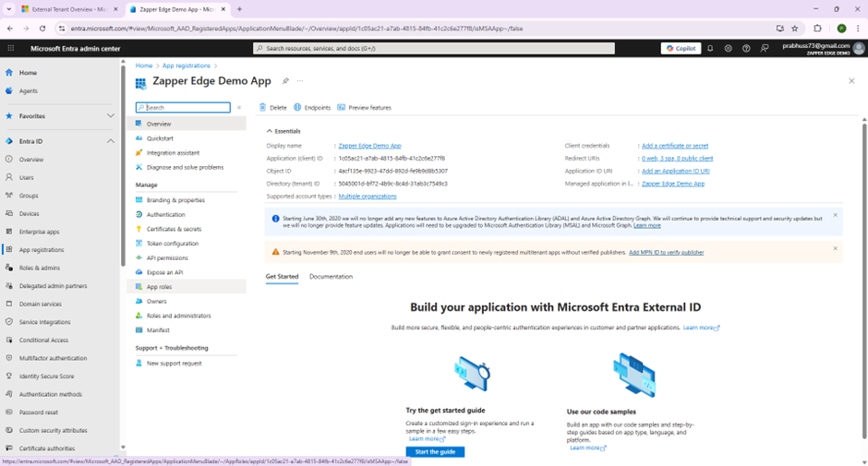Click Add MPN ID to verify publisher
Screen dimensions: 868x466
click(x=666, y=252)
